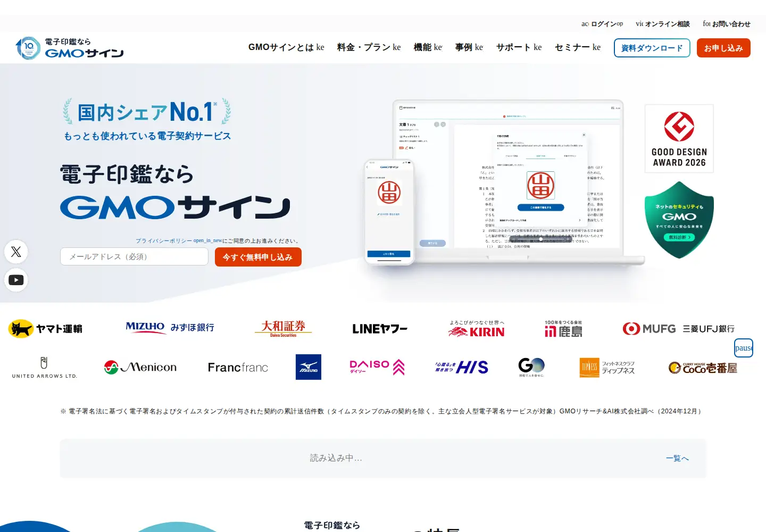This screenshot has height=532, width=766.
Task: Focus the メールアドレス input field
Action: coord(134,256)
